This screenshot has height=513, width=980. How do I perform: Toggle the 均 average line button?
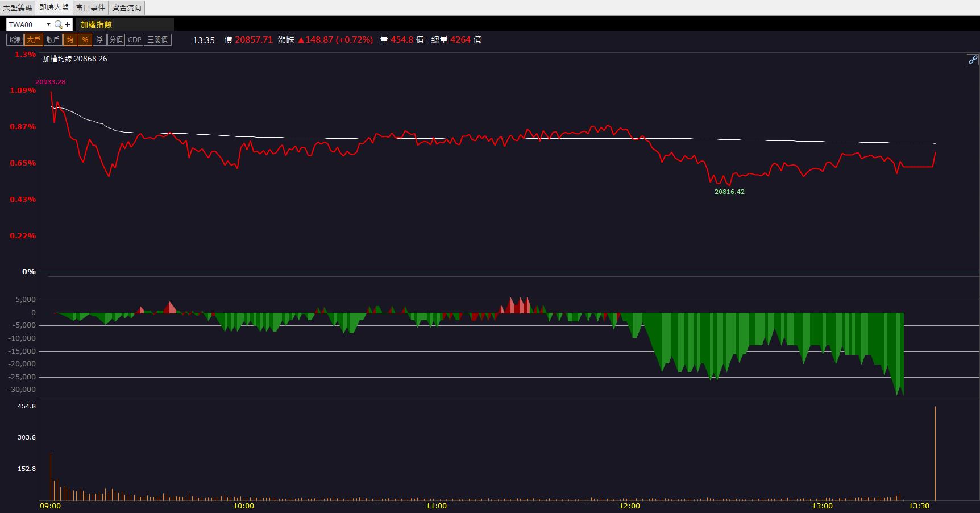click(70, 40)
